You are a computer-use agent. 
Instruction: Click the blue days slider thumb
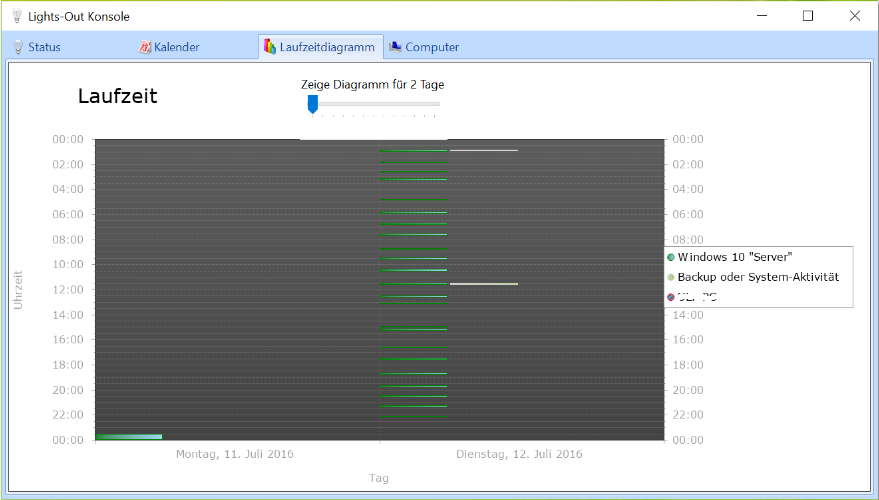313,104
